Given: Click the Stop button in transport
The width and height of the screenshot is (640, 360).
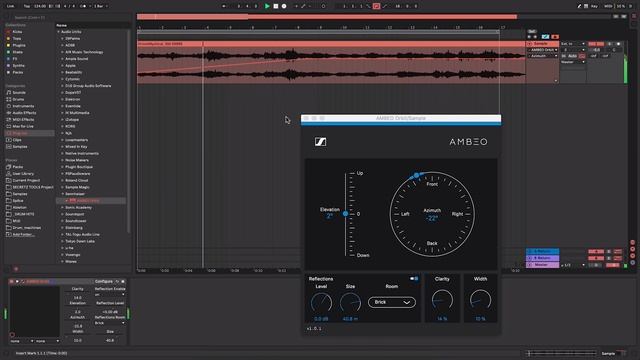Looking at the screenshot, I should point(276,6).
